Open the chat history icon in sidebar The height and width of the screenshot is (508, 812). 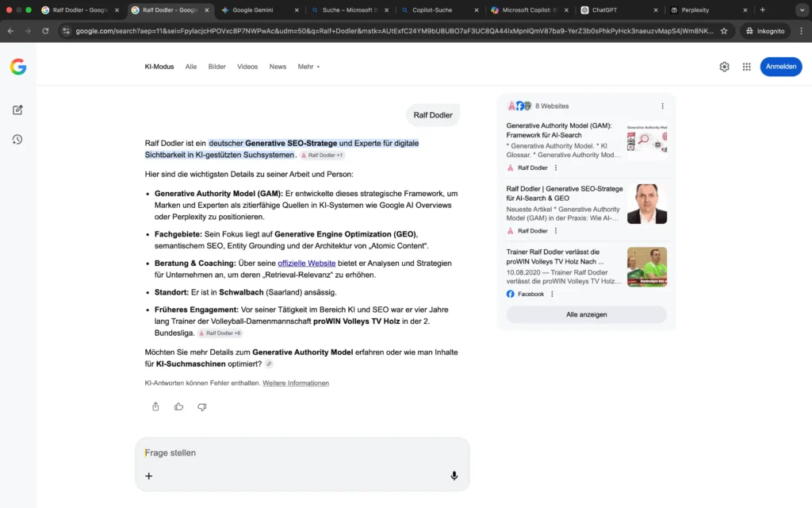(17, 139)
